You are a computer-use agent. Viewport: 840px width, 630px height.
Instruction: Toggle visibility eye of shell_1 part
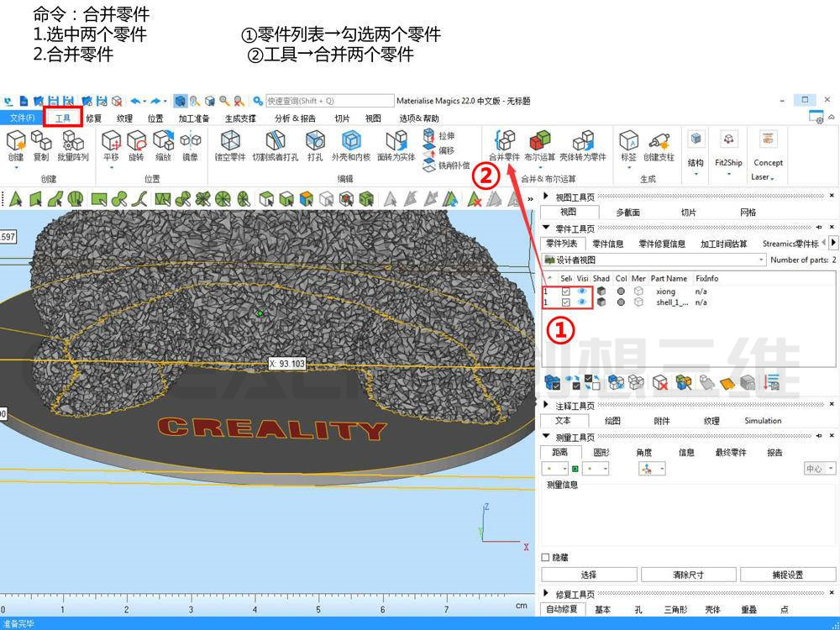[582, 302]
